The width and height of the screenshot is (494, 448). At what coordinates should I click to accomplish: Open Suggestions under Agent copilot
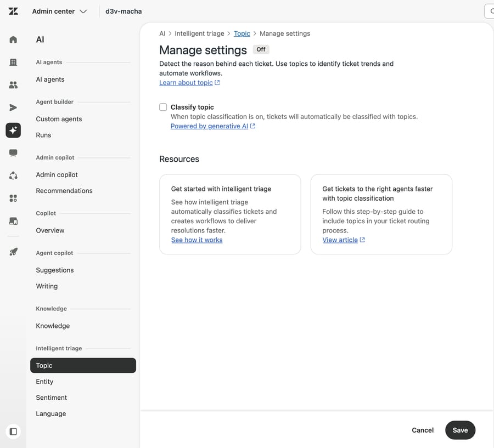tap(55, 270)
